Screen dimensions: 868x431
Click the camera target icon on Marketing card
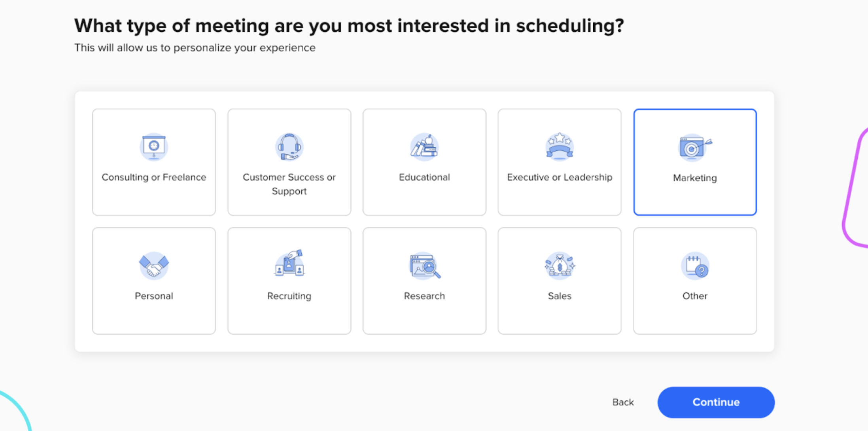pyautogui.click(x=695, y=148)
